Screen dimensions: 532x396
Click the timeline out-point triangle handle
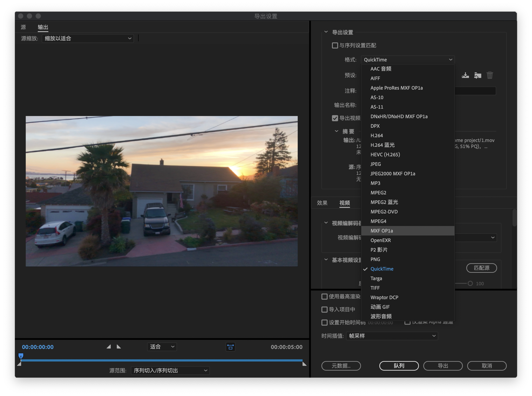[304, 364]
